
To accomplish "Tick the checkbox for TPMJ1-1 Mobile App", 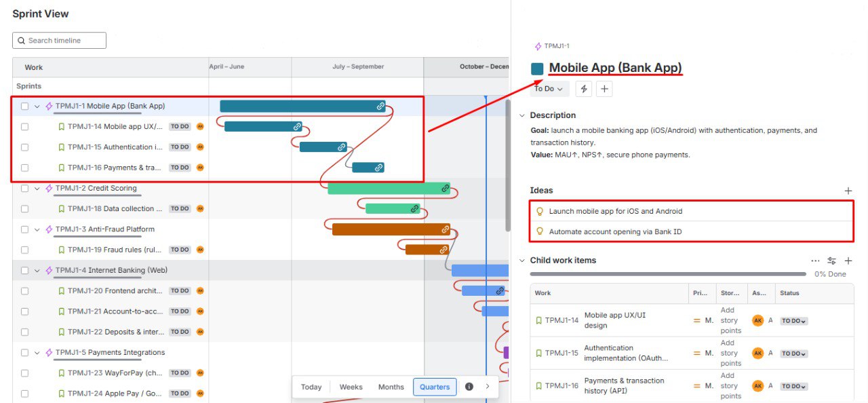I will pos(24,107).
